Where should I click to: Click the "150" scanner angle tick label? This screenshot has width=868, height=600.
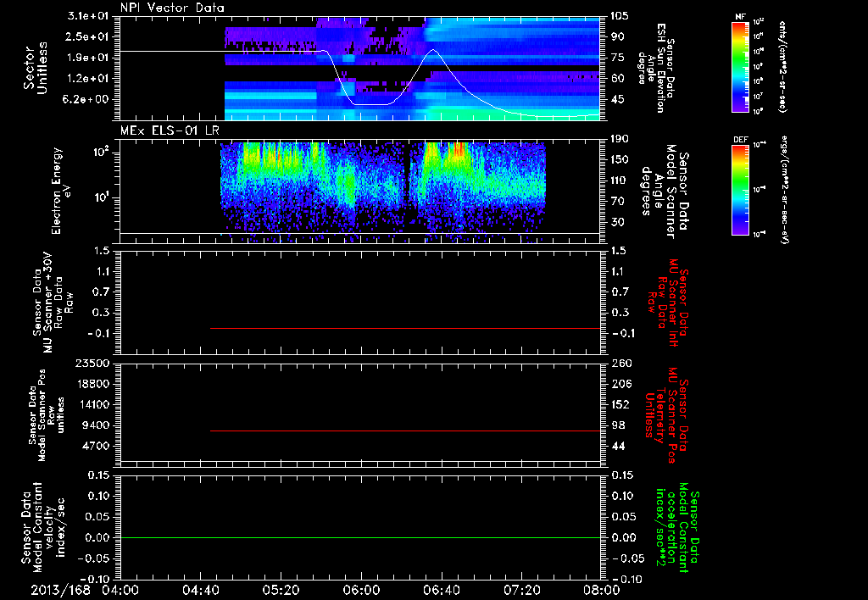620,160
